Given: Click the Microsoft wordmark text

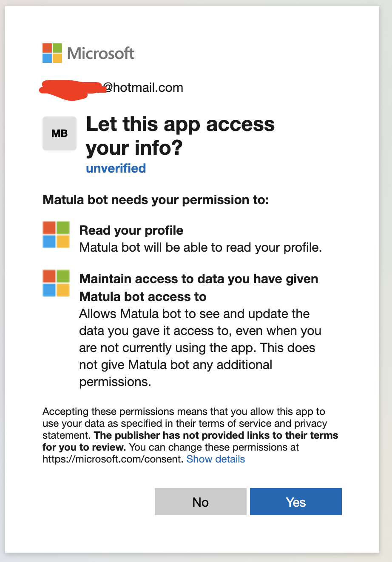Looking at the screenshot, I should coord(100,54).
